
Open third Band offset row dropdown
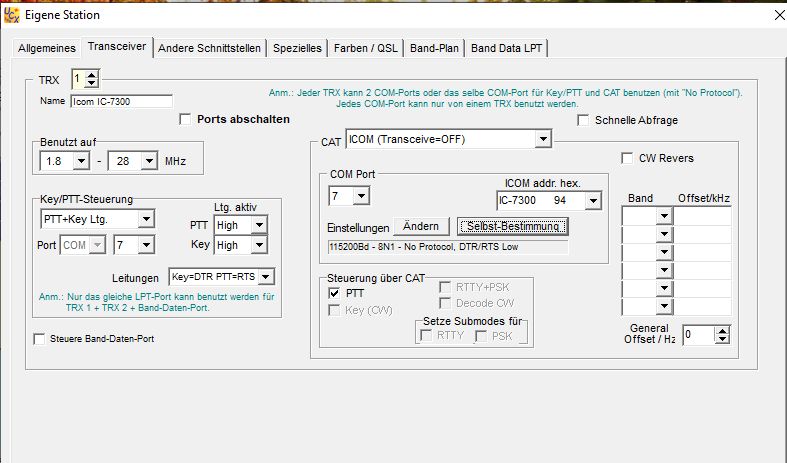[664, 252]
